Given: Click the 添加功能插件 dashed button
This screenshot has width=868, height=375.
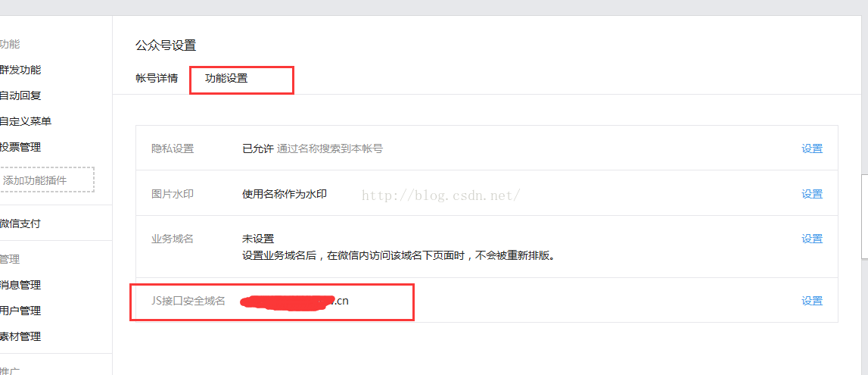Looking at the screenshot, I should click(46, 180).
